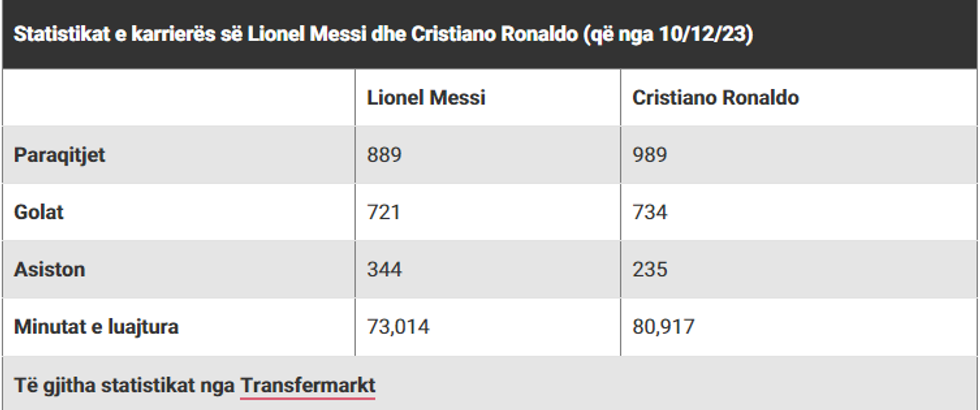Click Ronaldo's appearances value 989
Screen dimensions: 980x410
pyautogui.click(x=650, y=155)
